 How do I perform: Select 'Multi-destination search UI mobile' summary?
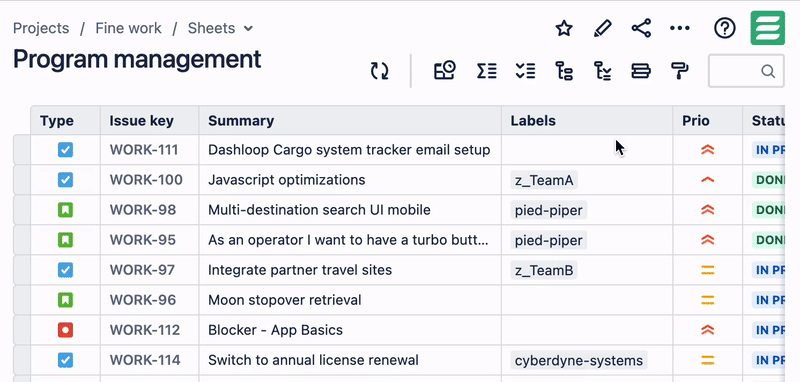(x=319, y=210)
